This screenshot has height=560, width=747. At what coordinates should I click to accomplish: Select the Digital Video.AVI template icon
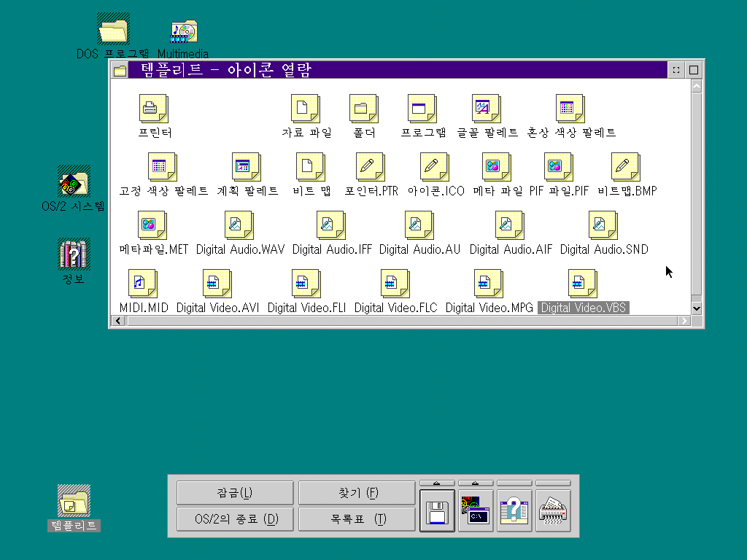pyautogui.click(x=217, y=284)
